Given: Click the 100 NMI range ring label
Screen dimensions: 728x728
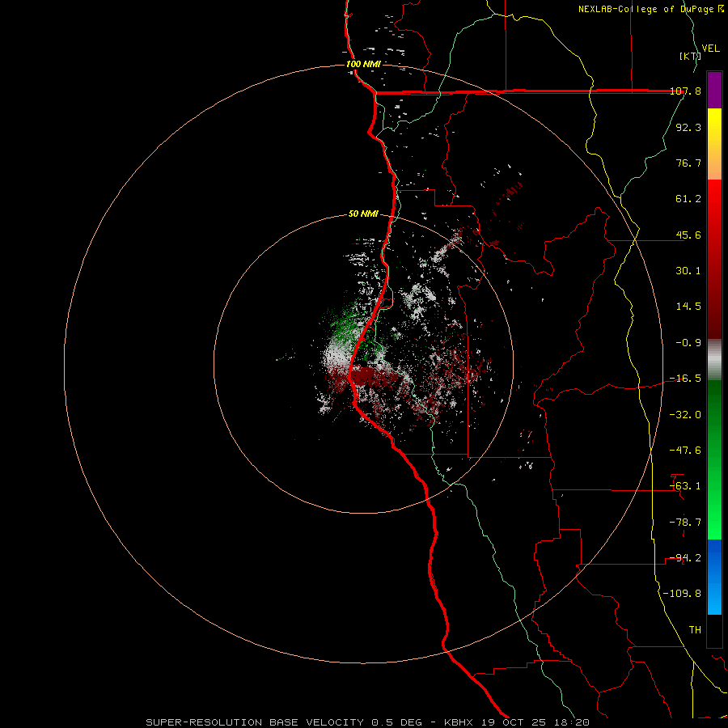Looking at the screenshot, I should (363, 64).
